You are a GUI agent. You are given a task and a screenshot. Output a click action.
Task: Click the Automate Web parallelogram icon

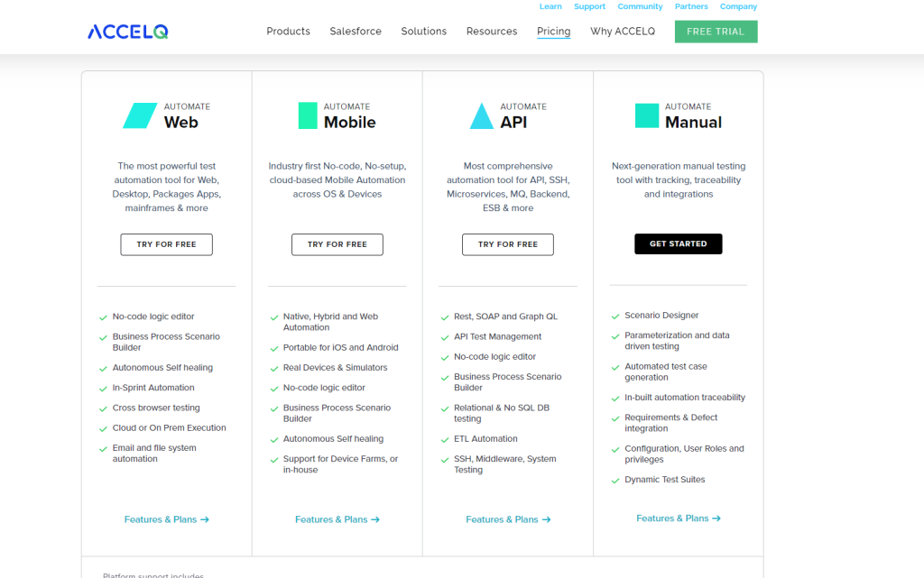140,115
